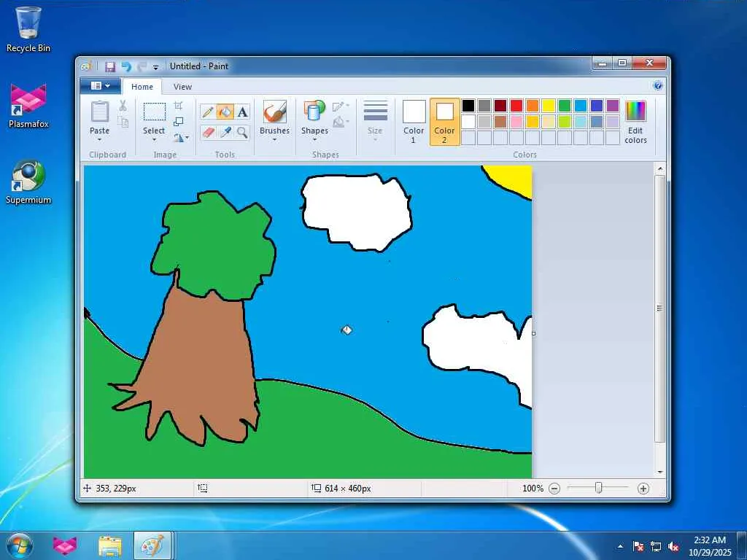Click the Plasmafox desktop shortcut

click(x=28, y=106)
